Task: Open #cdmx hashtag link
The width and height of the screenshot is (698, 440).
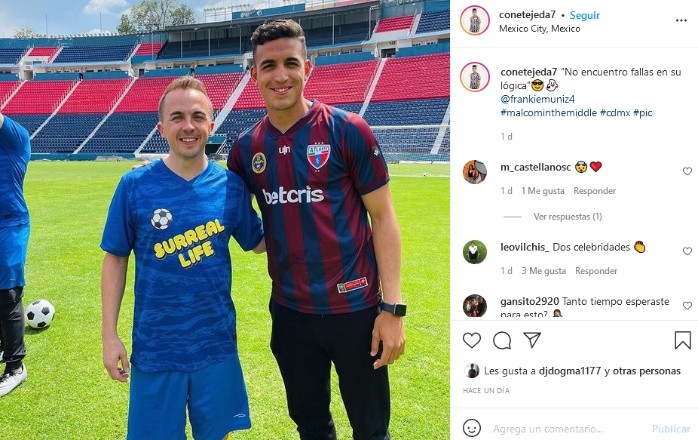Action: point(615,113)
